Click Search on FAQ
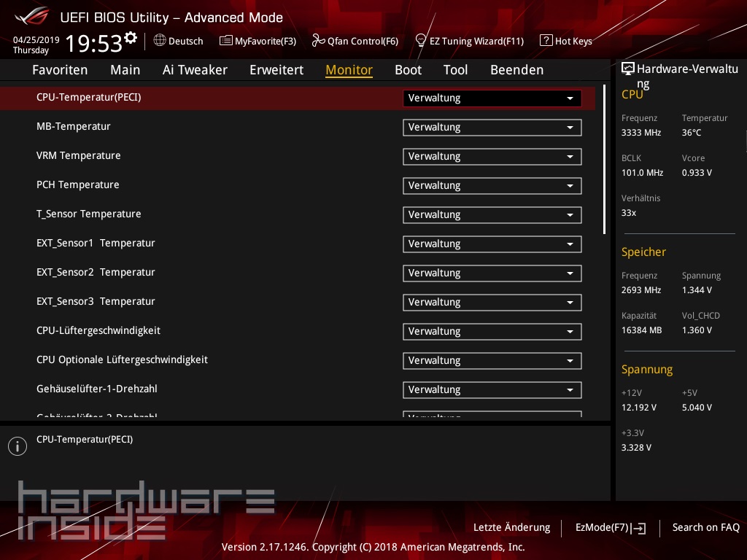The image size is (747, 560). coord(706,528)
